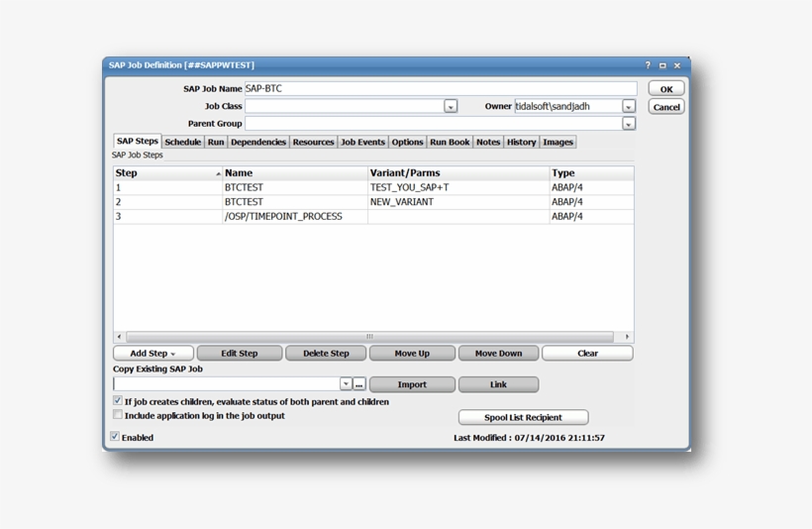The image size is (812, 529).
Task: Sort by the Step column arrow
Action: coord(218,173)
